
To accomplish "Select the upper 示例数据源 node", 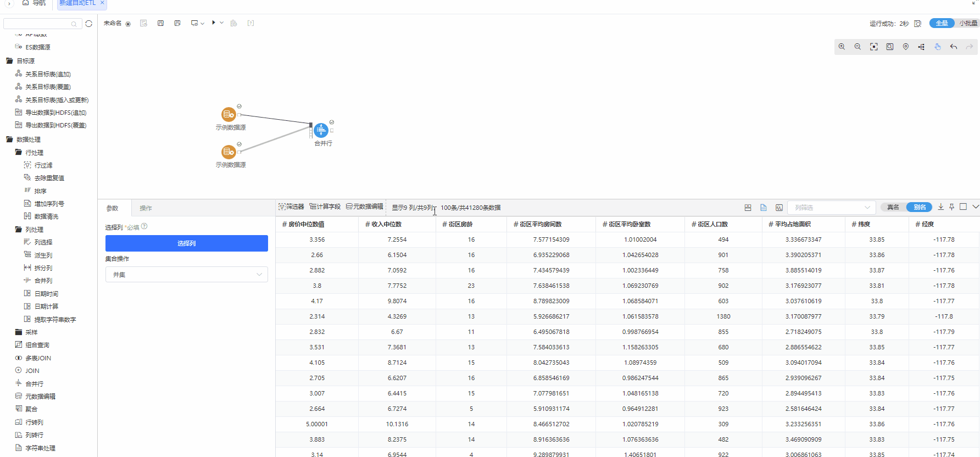I will [x=229, y=114].
